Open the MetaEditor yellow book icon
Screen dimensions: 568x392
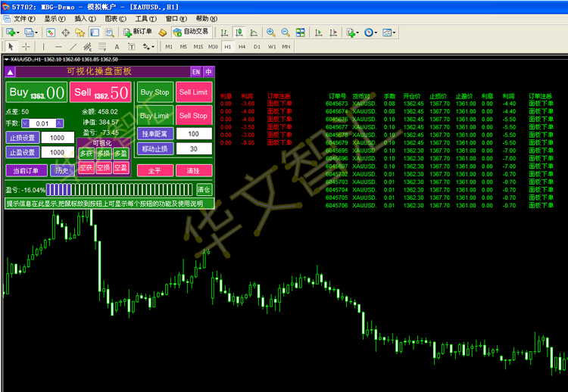[163, 33]
